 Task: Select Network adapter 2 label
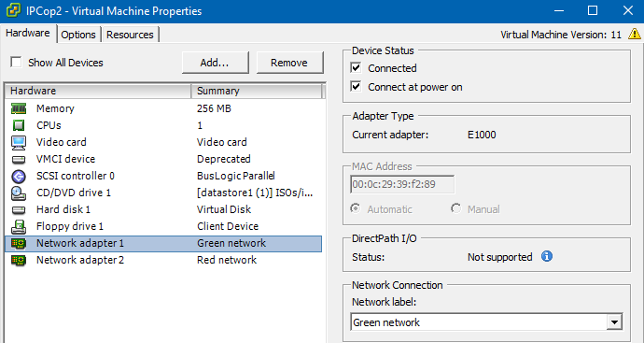click(80, 261)
